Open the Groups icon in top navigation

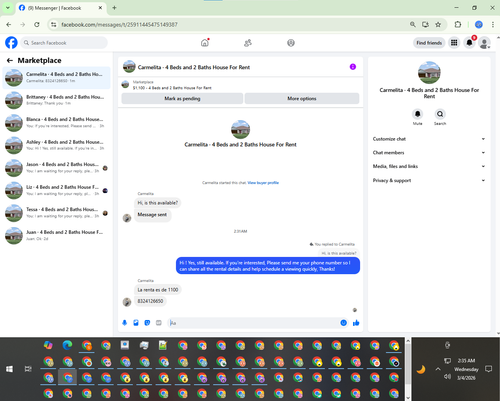click(x=291, y=43)
